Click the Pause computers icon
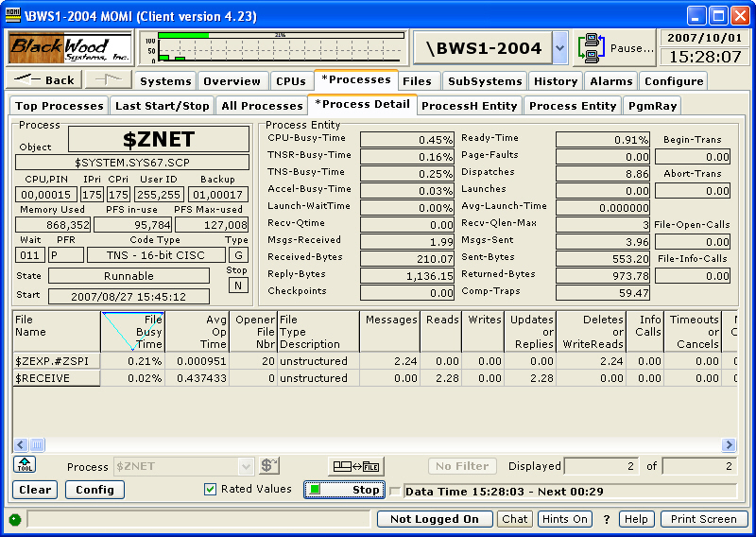This screenshot has height=537, width=756. (592, 47)
